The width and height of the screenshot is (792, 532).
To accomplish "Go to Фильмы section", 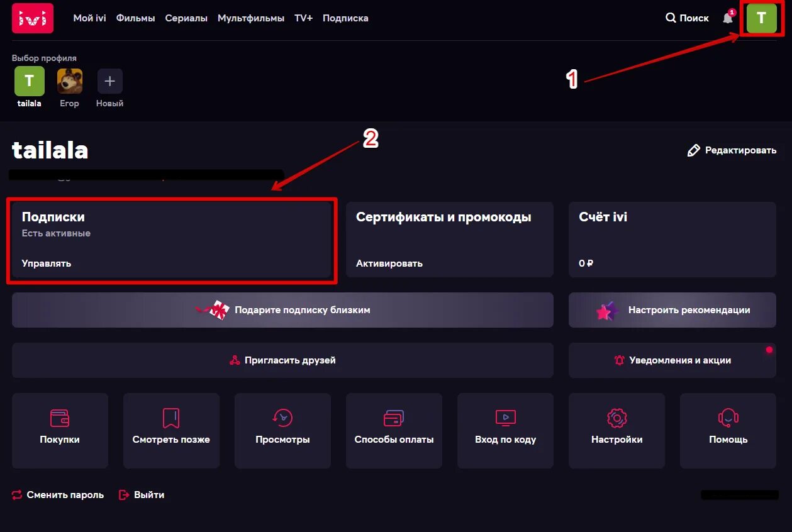I will pos(136,18).
